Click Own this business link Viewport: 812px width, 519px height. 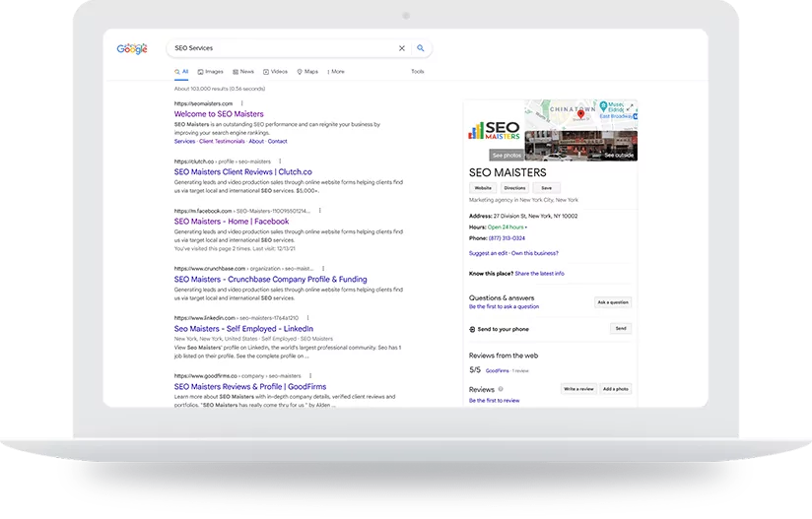click(x=535, y=253)
